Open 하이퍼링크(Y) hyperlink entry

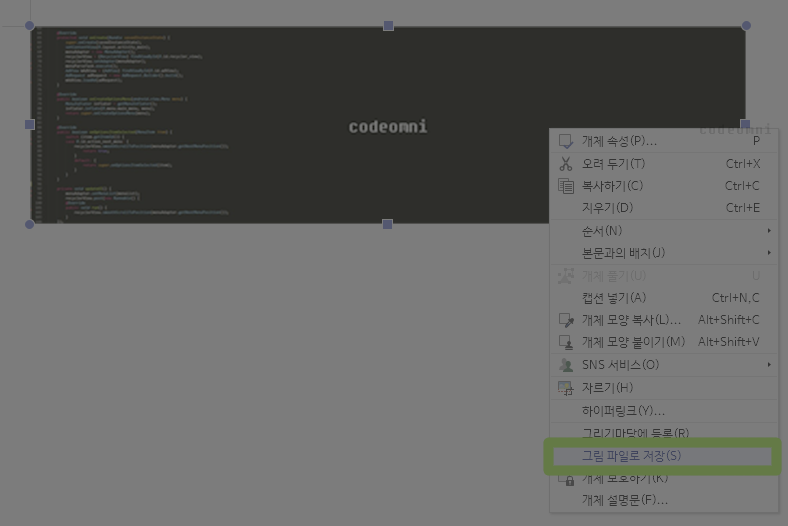point(664,411)
